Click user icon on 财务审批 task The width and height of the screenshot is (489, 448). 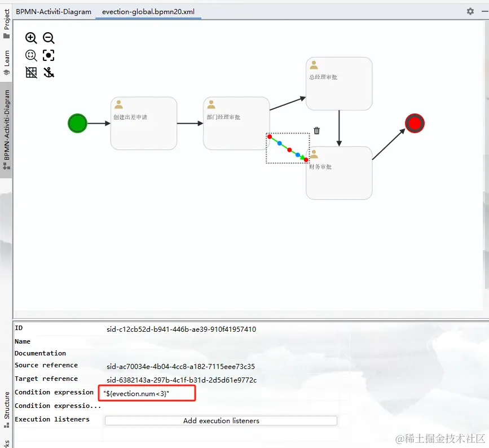click(x=314, y=154)
